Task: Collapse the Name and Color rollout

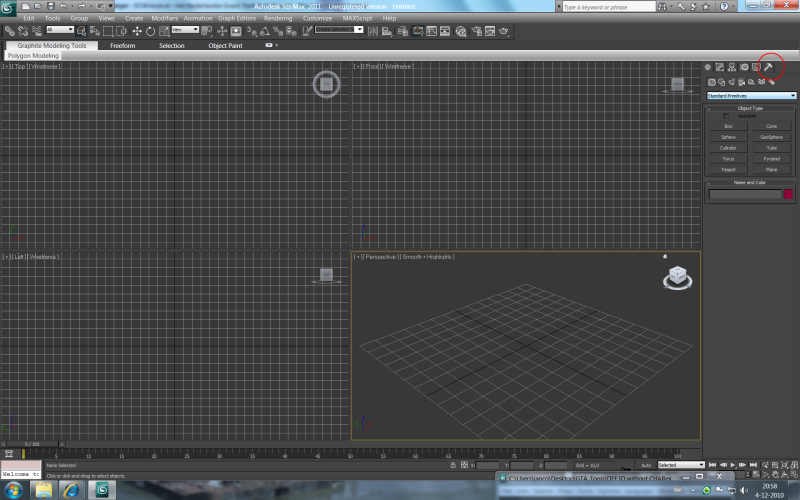Action: [x=750, y=182]
